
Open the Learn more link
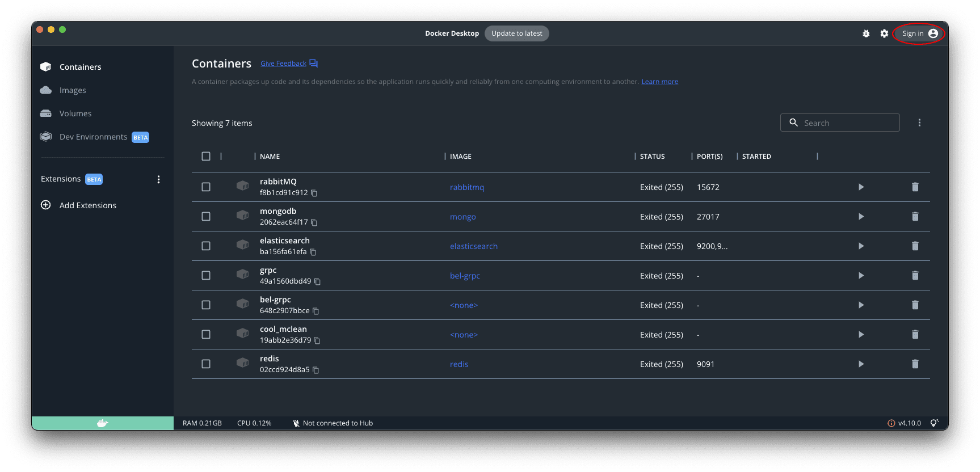659,82
